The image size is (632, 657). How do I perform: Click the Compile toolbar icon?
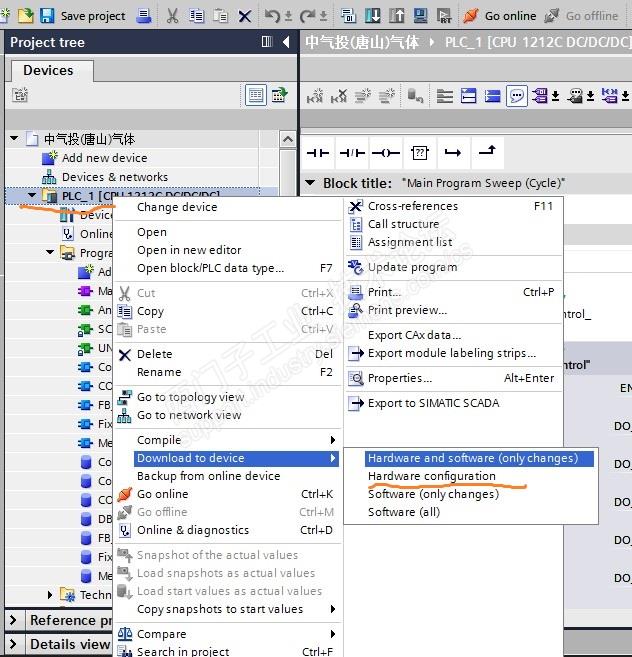pos(348,16)
